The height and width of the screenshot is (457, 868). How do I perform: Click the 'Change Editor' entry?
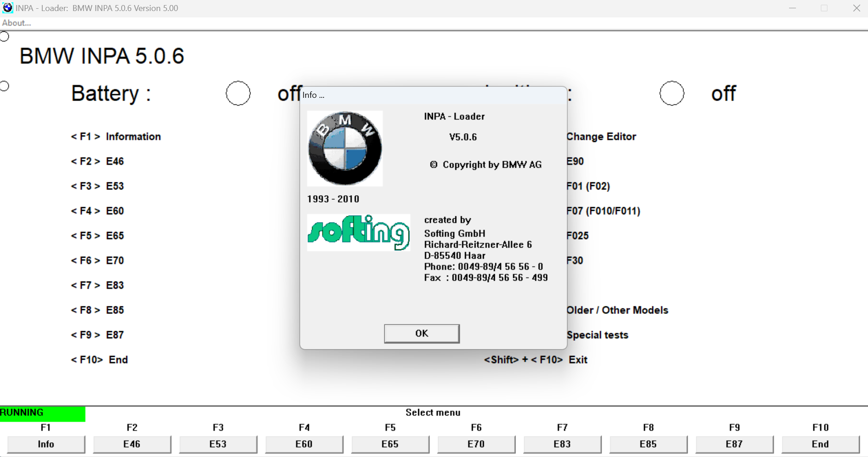pos(602,136)
